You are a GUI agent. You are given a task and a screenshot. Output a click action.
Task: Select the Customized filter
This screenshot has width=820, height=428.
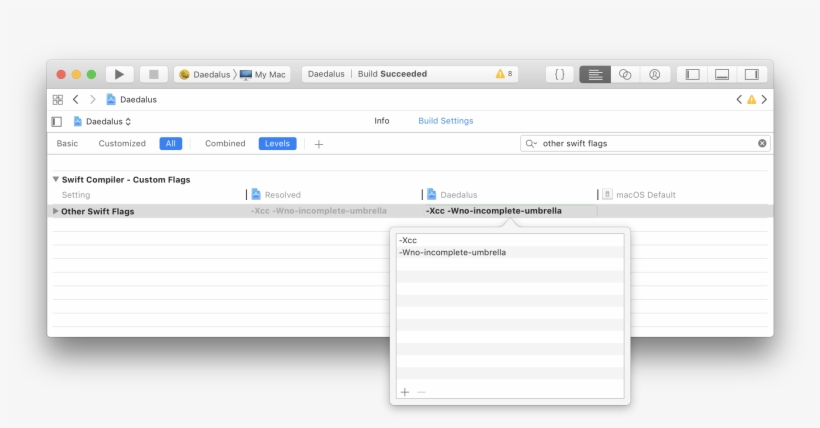click(x=122, y=143)
